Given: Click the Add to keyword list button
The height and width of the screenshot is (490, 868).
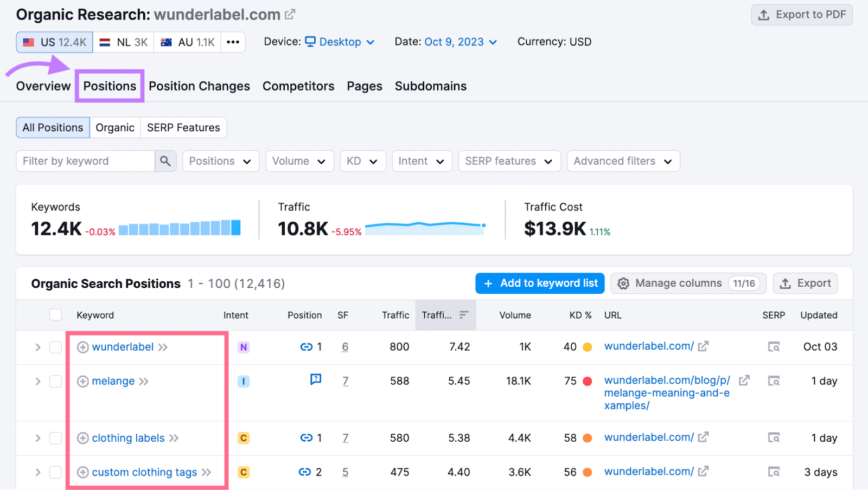Looking at the screenshot, I should pos(539,283).
